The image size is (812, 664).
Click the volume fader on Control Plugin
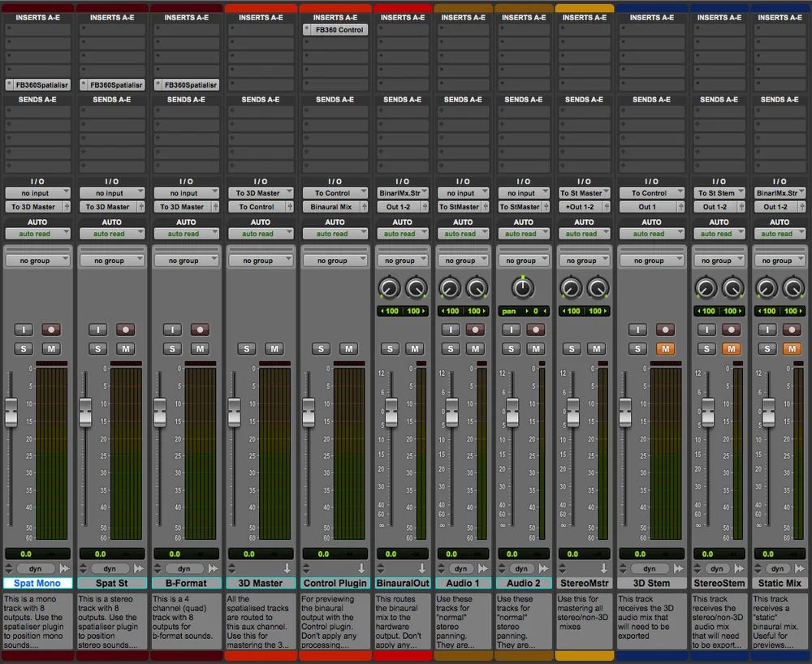pos(309,412)
